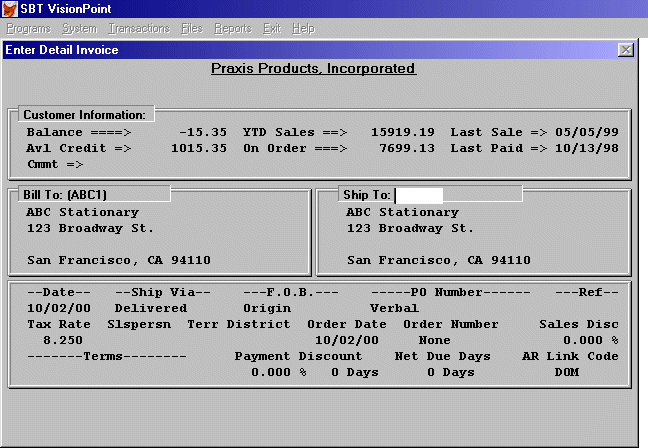Viewport: 648px width, 448px height.
Task: Click the Bill To: (ABC1) label
Action: (x=65, y=195)
